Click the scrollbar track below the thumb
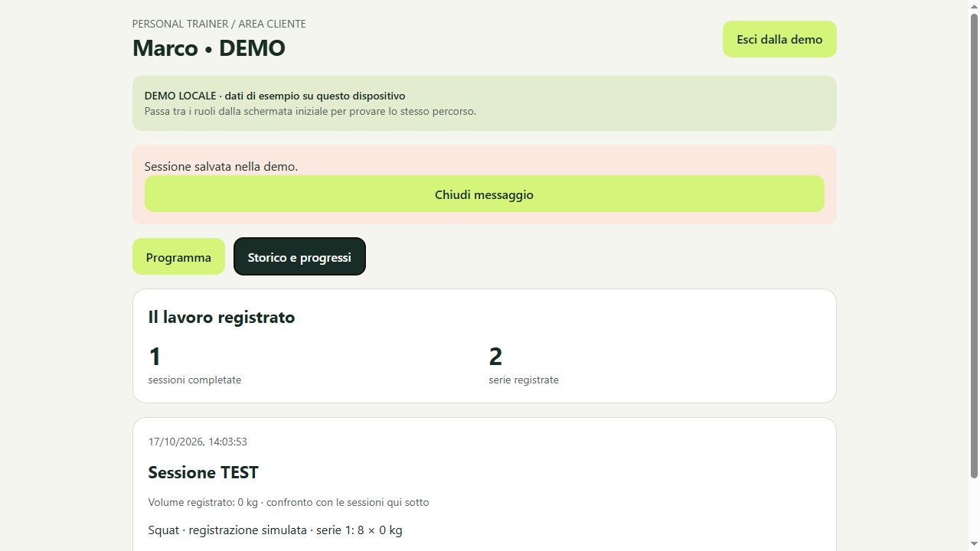This screenshot has width=980, height=551. click(974, 509)
